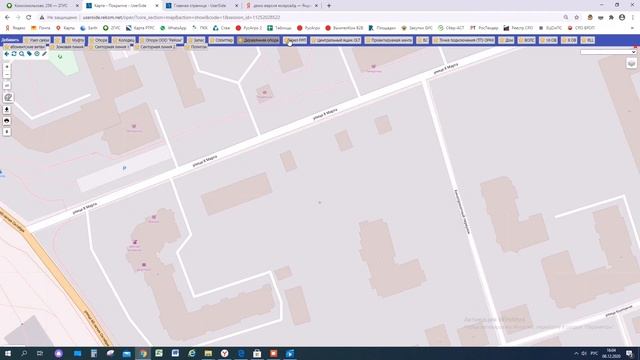Add a Запас object

click(197, 40)
